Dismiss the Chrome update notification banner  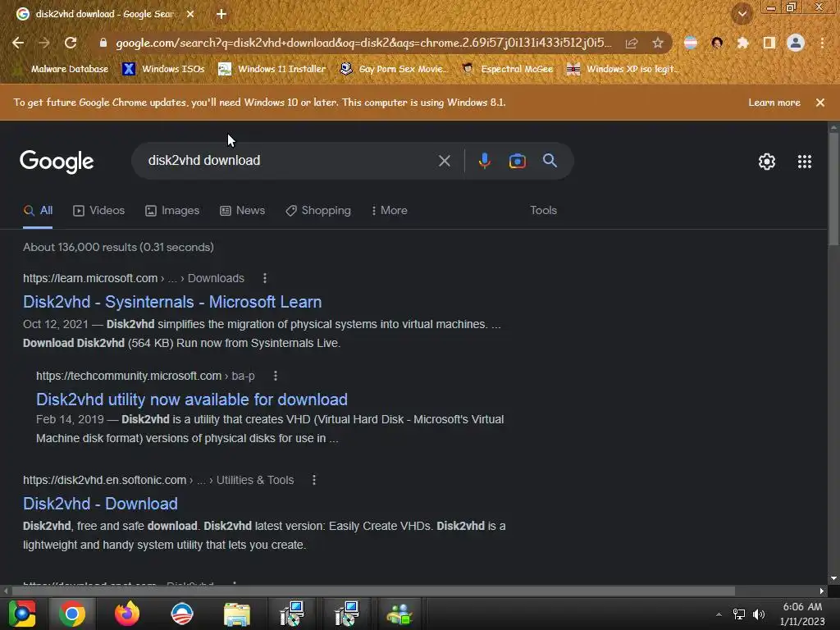820,103
